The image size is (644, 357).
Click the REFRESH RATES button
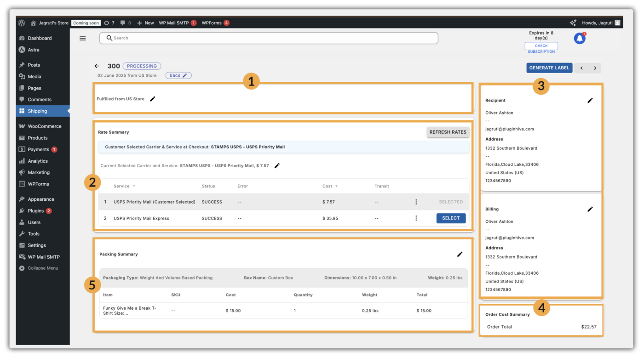pyautogui.click(x=448, y=132)
